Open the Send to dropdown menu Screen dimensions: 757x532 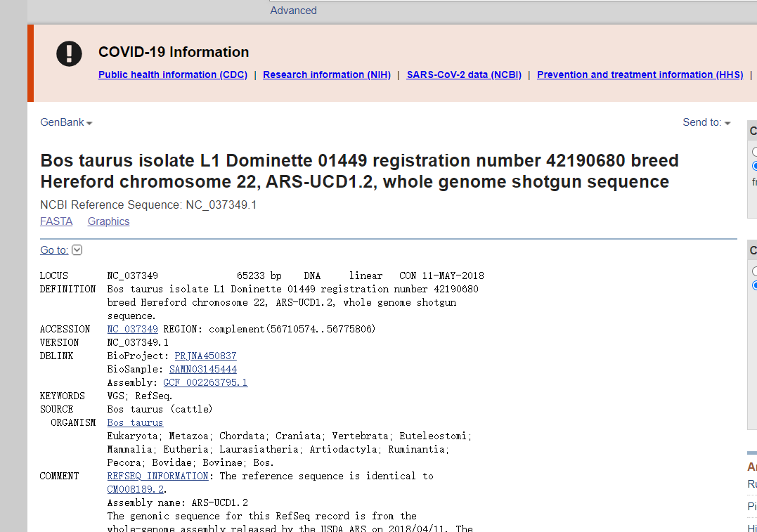pyautogui.click(x=706, y=122)
